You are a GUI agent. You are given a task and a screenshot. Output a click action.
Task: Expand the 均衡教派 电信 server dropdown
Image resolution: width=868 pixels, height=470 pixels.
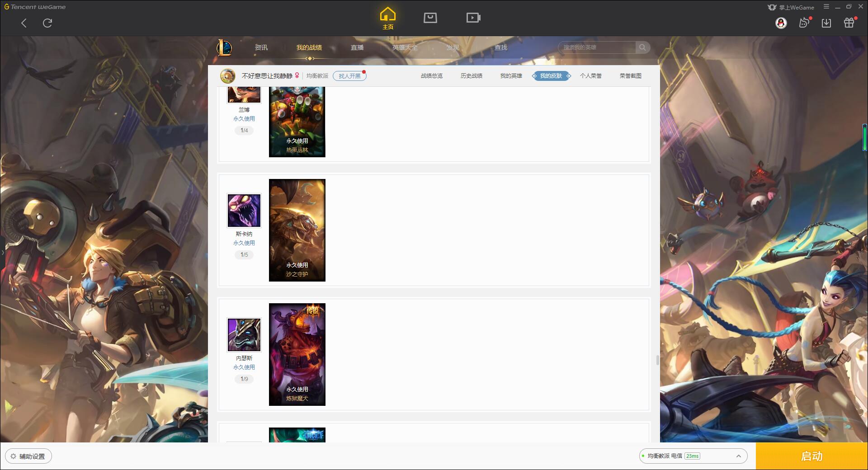693,456
